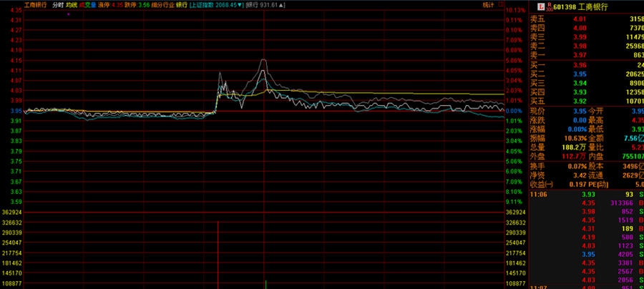Open the 细分行业 银行 industry link
This screenshot has width=644, height=289.
click(169, 5)
